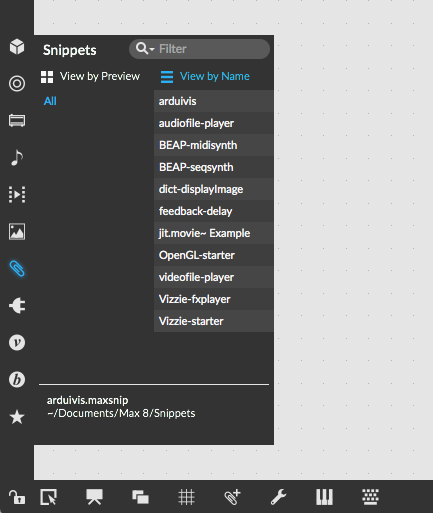Open the Max for Live target icon
Screen dimensions: 433x513
click(x=17, y=83)
